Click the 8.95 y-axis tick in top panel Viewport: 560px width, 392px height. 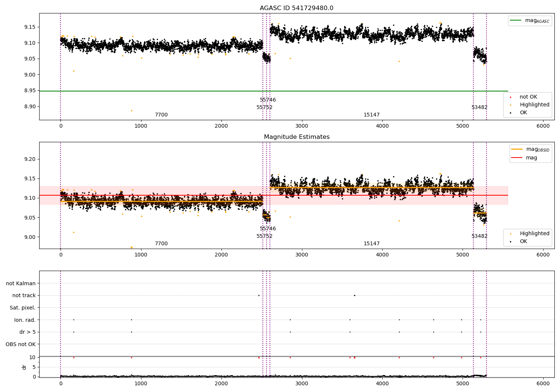pos(30,91)
